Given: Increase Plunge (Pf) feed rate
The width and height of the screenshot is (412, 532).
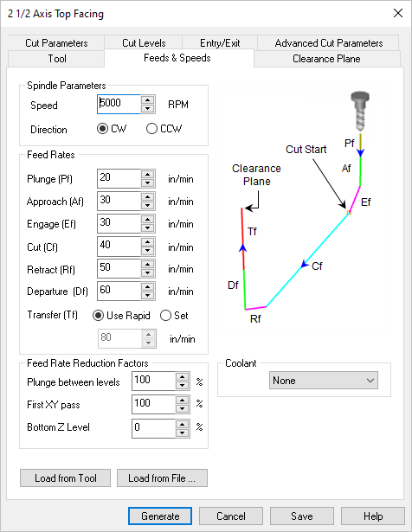Looking at the screenshot, I should tap(148, 175).
